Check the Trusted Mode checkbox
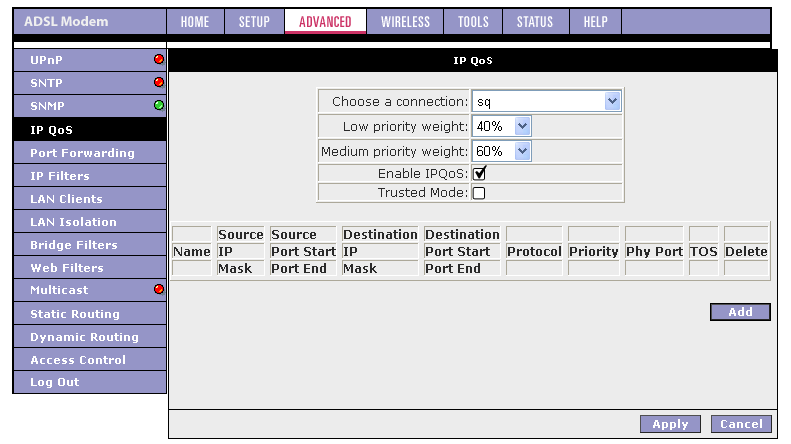 pos(479,193)
